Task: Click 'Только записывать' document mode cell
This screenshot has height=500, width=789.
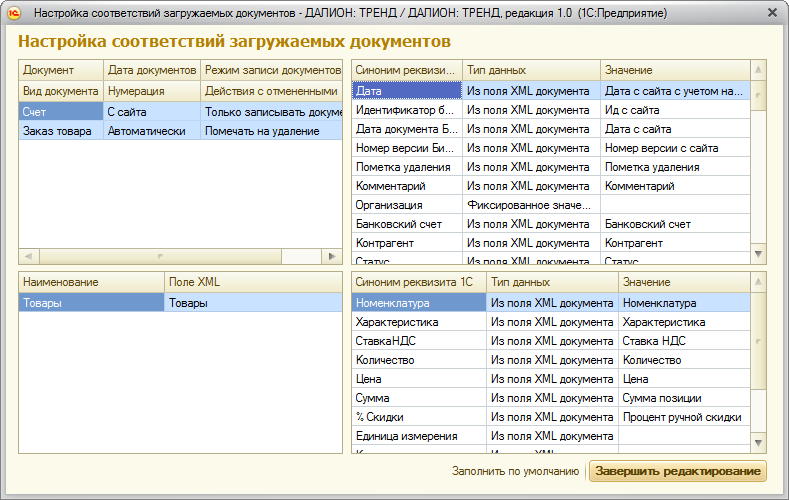Action: [271, 112]
